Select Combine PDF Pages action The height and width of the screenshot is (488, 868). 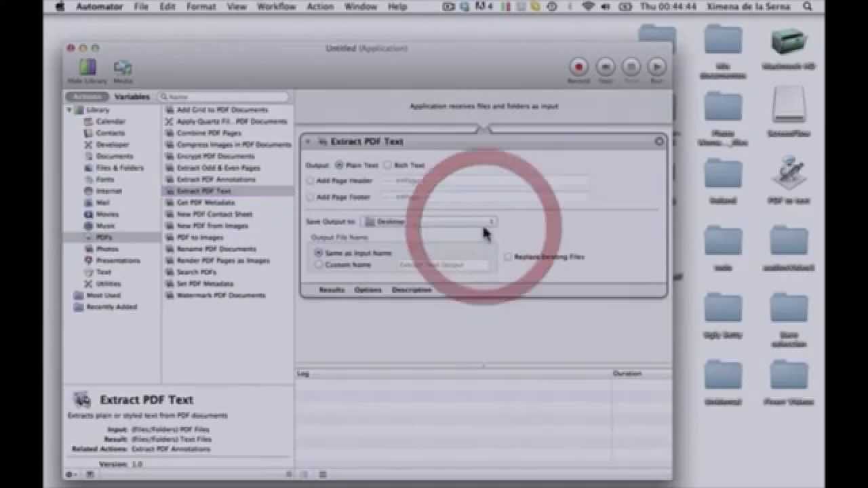point(209,133)
